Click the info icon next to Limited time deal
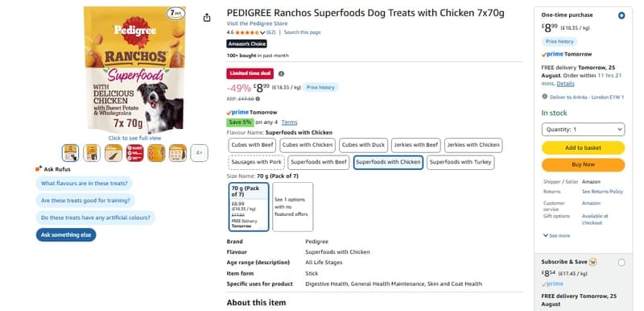This screenshot has height=311, width=644. click(x=281, y=74)
